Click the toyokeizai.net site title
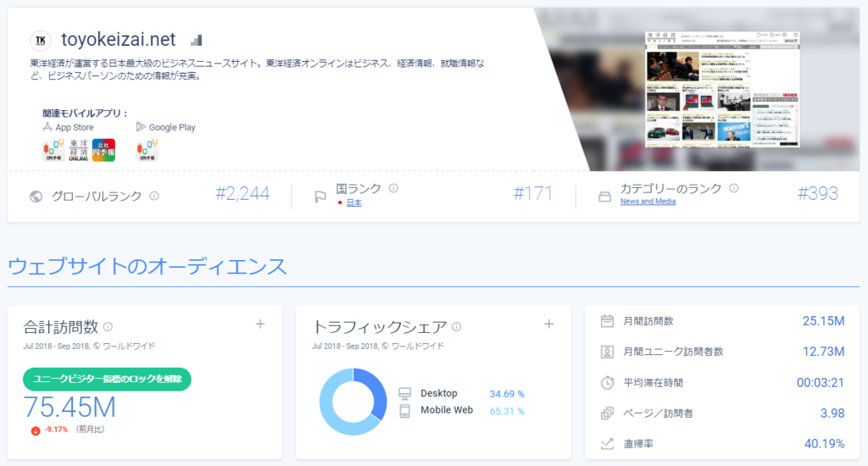Screen dimensions: 868x466 (x=119, y=39)
